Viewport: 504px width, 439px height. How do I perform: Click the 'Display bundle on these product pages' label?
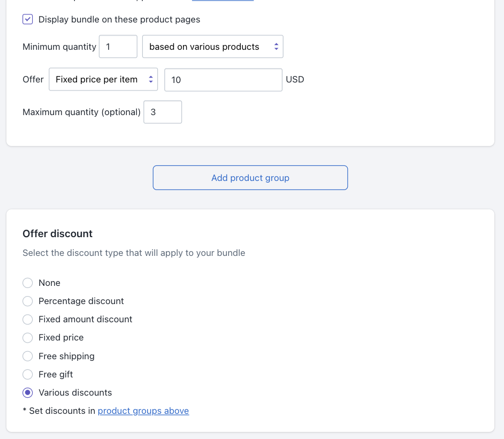[119, 20]
